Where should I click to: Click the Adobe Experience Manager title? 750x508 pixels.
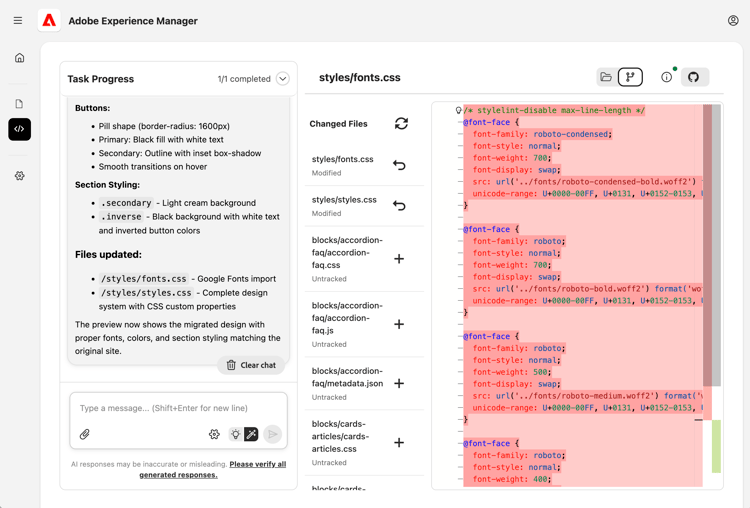tap(133, 21)
